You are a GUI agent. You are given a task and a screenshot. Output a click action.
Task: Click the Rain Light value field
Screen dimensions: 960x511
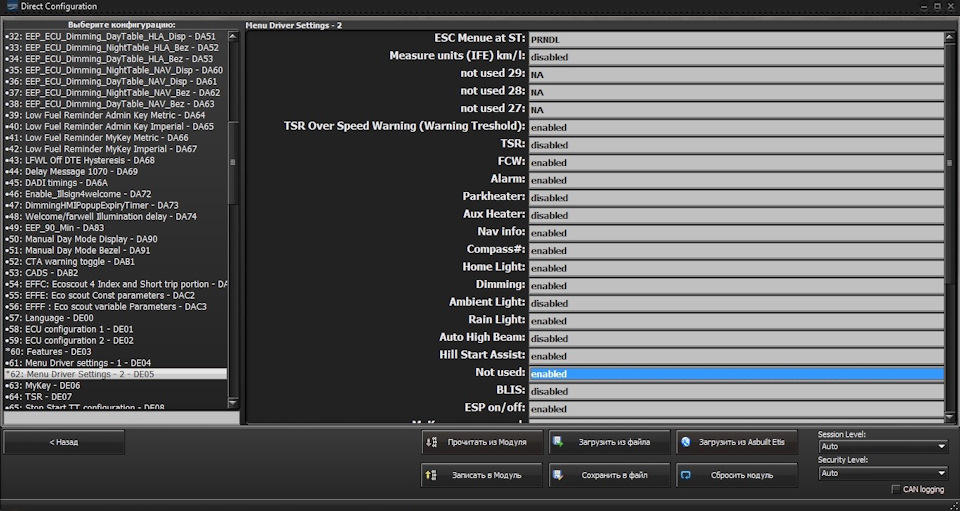pos(736,321)
